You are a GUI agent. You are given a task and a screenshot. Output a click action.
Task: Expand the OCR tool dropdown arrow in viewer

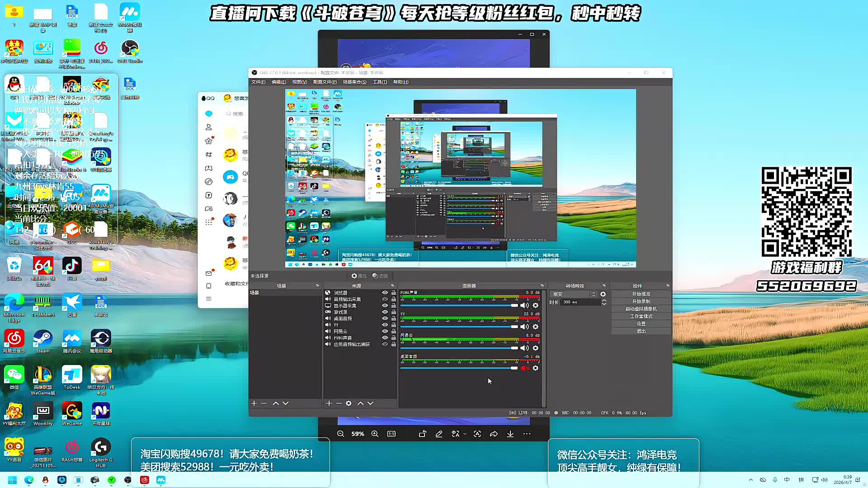click(465, 434)
